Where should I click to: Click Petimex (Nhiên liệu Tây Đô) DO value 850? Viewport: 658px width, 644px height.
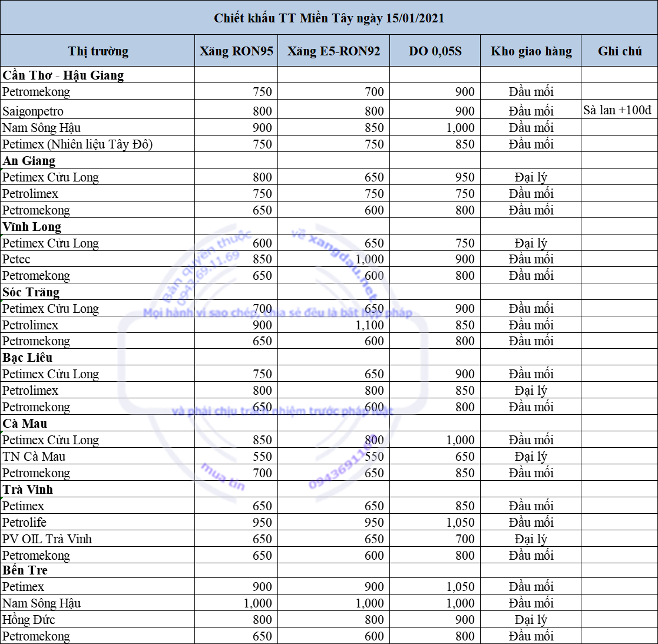pyautogui.click(x=435, y=144)
